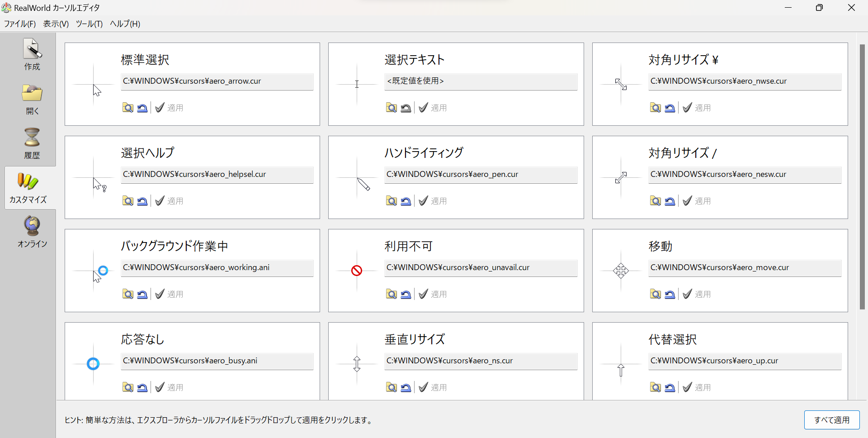This screenshot has height=438, width=868.
Task: Click the aero_nesw.cur path field
Action: [x=745, y=175]
